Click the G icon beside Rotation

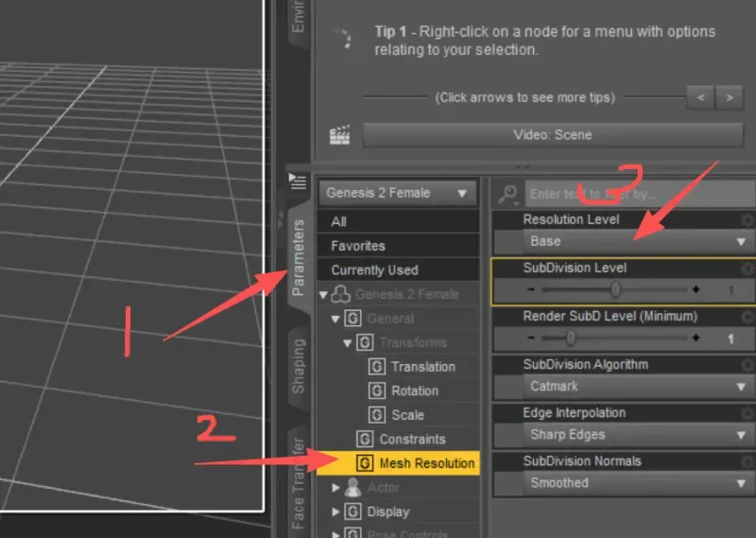[x=377, y=390]
